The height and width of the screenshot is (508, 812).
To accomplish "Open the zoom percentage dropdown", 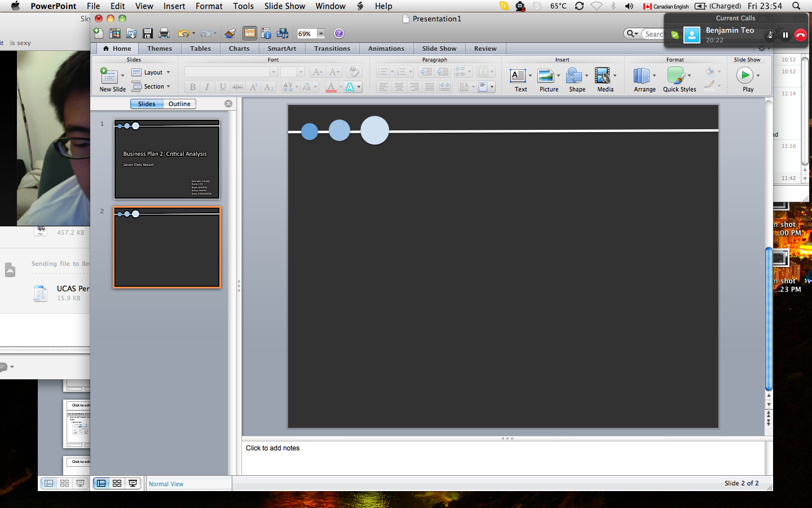I will tap(321, 34).
